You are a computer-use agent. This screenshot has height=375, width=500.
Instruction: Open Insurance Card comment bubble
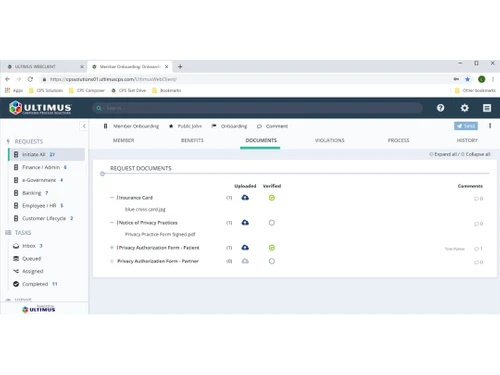click(x=478, y=199)
